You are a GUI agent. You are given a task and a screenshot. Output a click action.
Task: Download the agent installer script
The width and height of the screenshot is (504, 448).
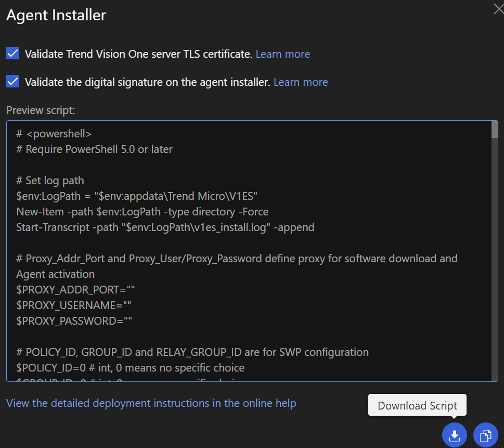tap(454, 435)
